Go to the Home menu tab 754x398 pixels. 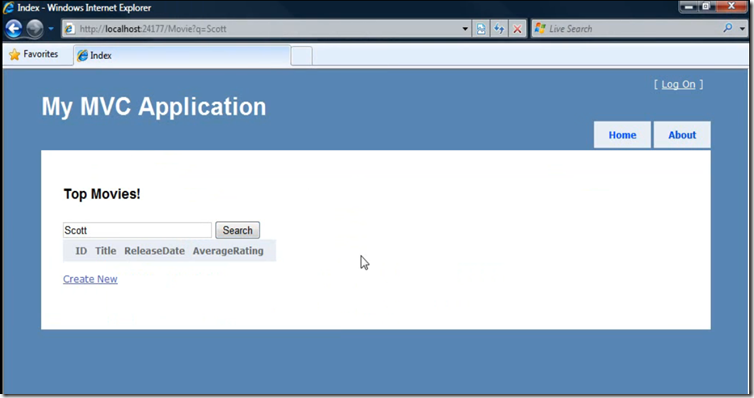[x=622, y=135]
